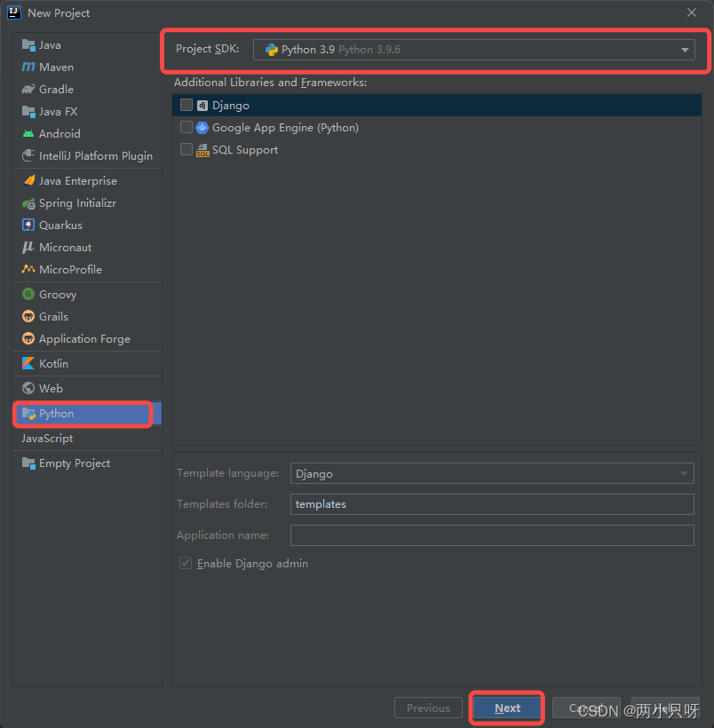Open the Project SDK dropdown arrow

685,50
